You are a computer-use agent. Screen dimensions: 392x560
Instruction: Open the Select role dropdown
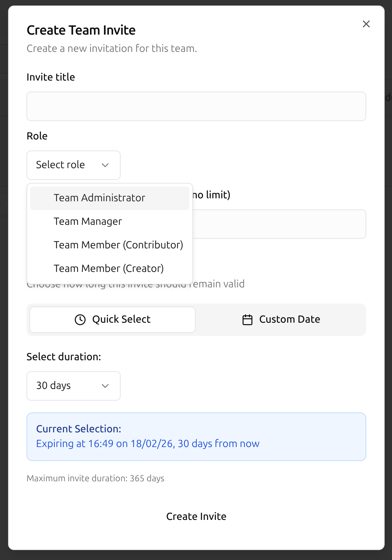tap(73, 165)
